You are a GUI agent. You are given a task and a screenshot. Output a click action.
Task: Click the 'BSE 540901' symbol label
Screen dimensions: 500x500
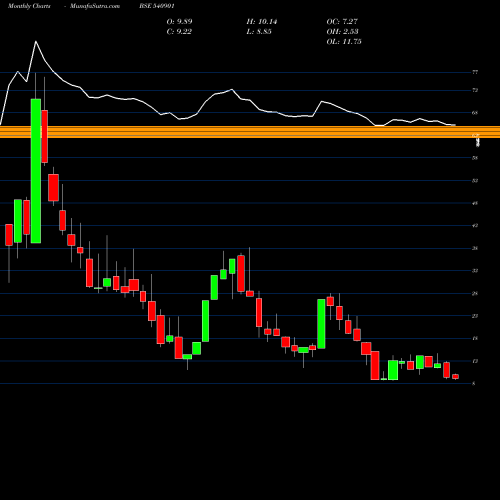(x=157, y=6)
